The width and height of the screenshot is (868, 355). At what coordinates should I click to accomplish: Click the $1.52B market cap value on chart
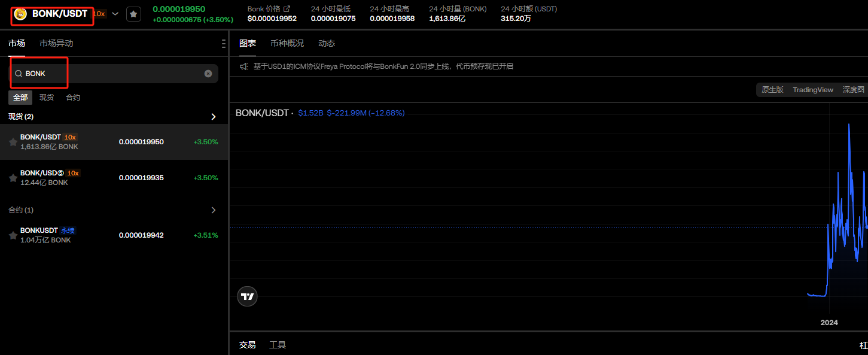[x=310, y=113]
